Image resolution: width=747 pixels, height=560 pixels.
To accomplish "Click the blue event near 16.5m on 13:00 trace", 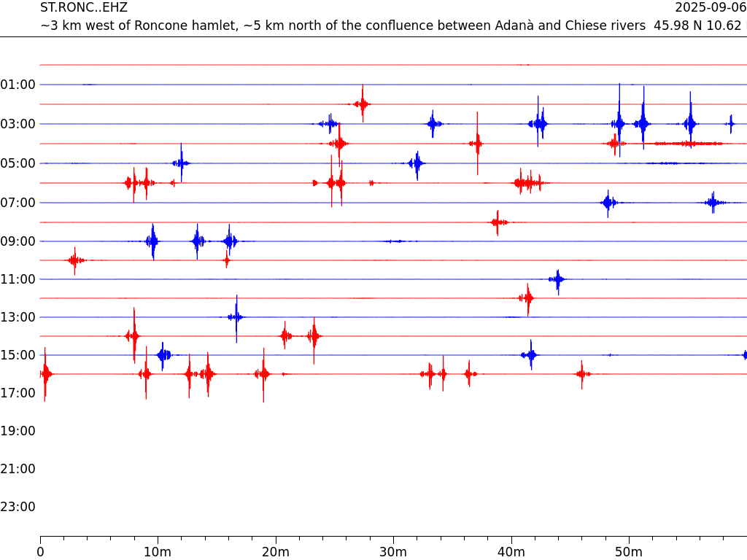I will pyautogui.click(x=236, y=317).
